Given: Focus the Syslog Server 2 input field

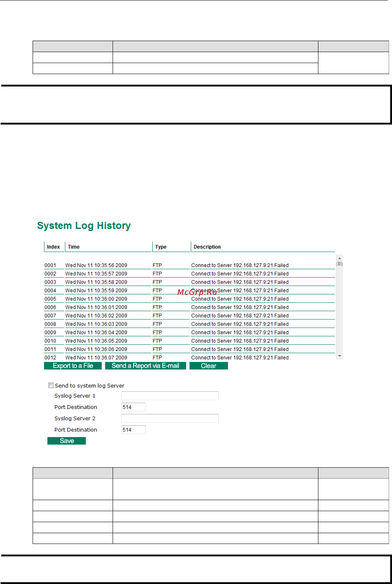Looking at the screenshot, I should tap(170, 418).
